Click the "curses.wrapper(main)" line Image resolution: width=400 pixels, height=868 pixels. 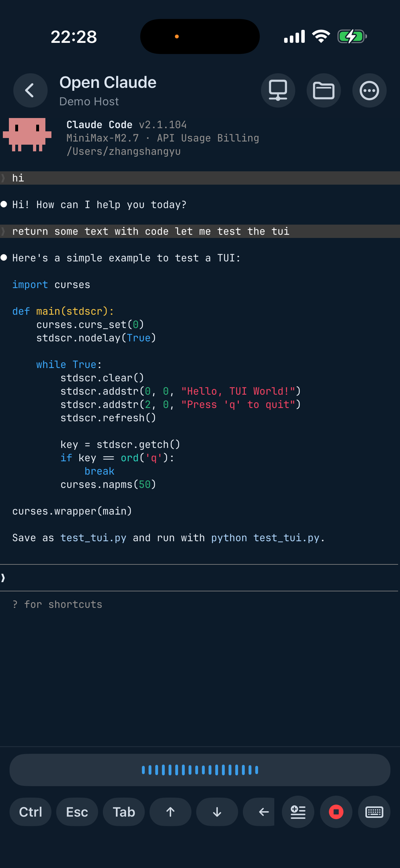(x=72, y=511)
